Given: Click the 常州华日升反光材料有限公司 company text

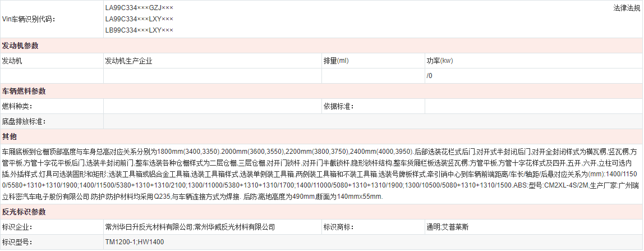Looking at the screenshot, I should pyautogui.click(x=149, y=227).
